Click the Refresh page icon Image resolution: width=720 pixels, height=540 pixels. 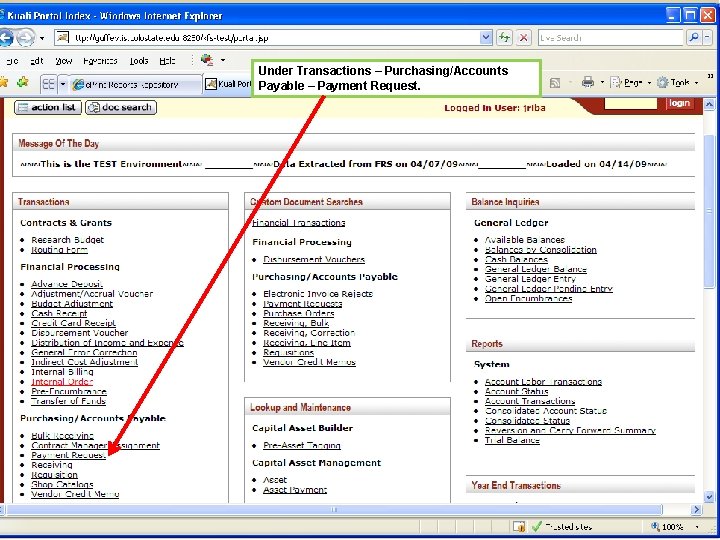pos(504,38)
